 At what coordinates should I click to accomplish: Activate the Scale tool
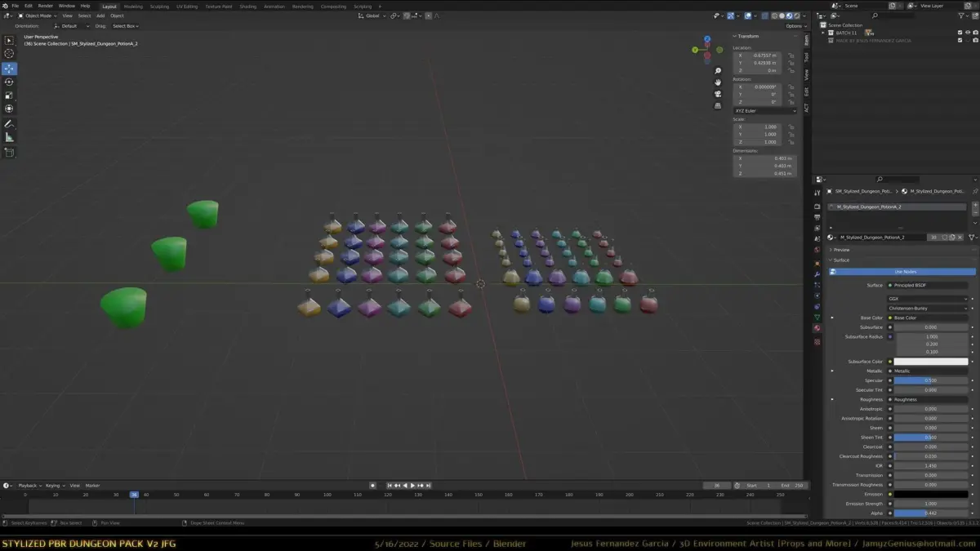point(10,96)
